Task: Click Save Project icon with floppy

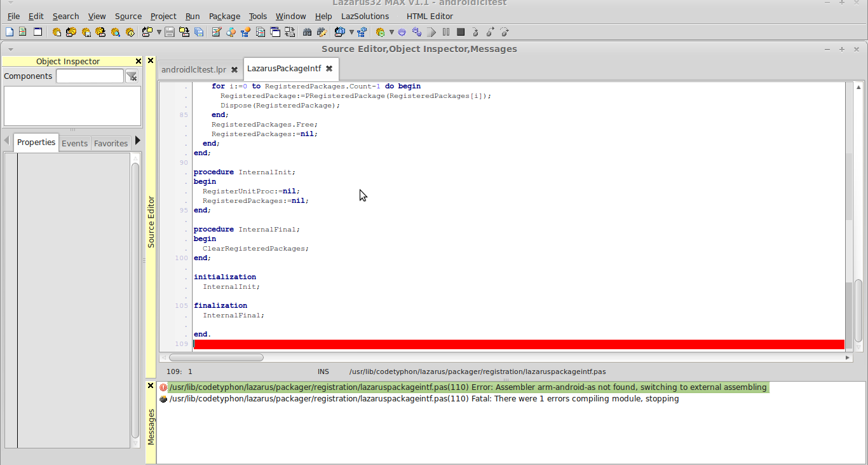Action: click(x=86, y=32)
